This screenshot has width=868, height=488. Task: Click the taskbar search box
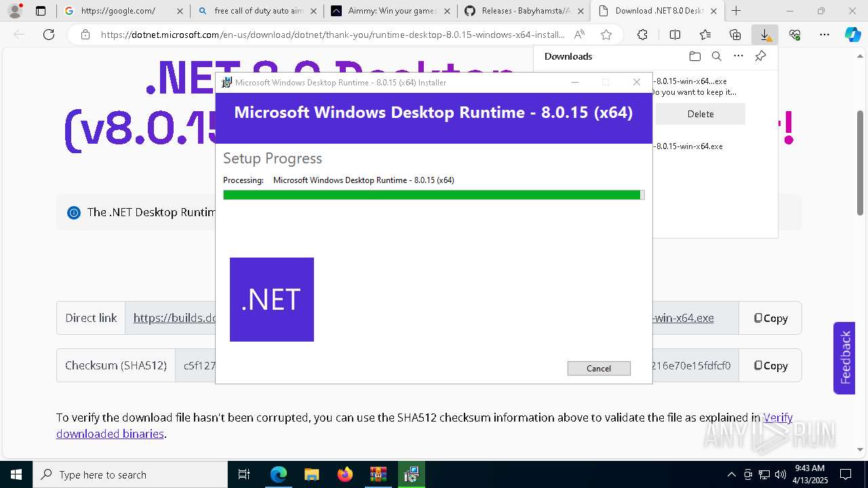[x=130, y=474]
